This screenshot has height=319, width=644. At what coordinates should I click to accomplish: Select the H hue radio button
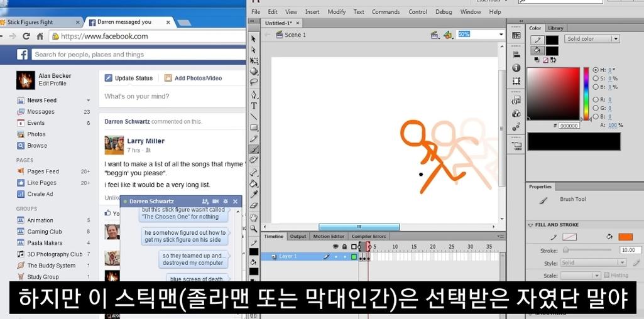coord(596,70)
